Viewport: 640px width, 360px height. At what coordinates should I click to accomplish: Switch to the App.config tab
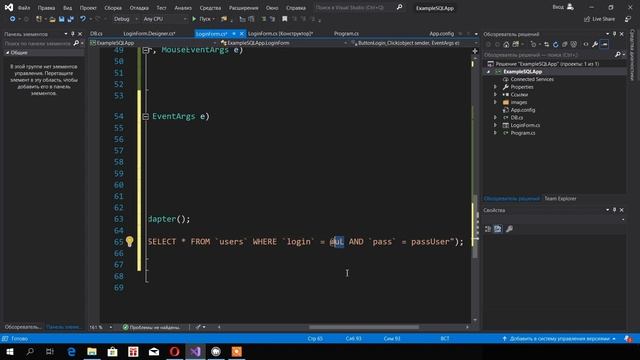point(441,33)
